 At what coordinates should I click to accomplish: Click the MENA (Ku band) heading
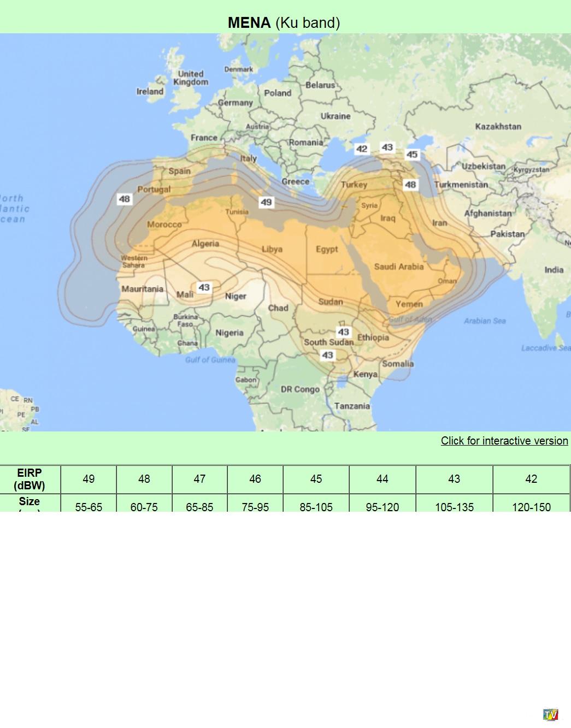(x=284, y=22)
